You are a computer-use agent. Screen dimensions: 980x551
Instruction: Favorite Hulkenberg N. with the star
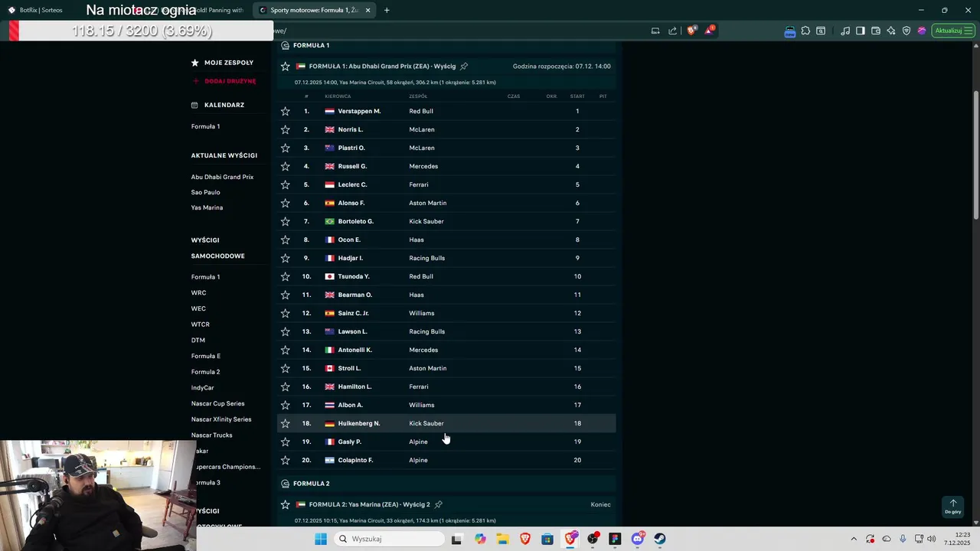[286, 423]
